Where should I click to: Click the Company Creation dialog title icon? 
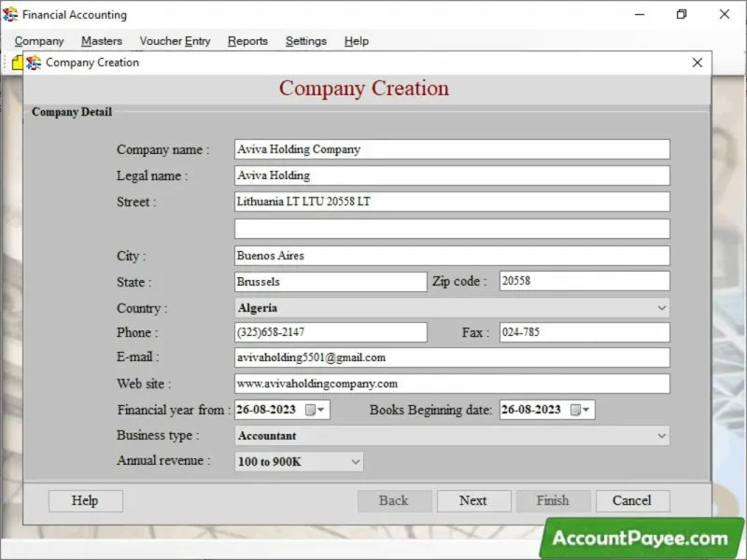click(34, 63)
